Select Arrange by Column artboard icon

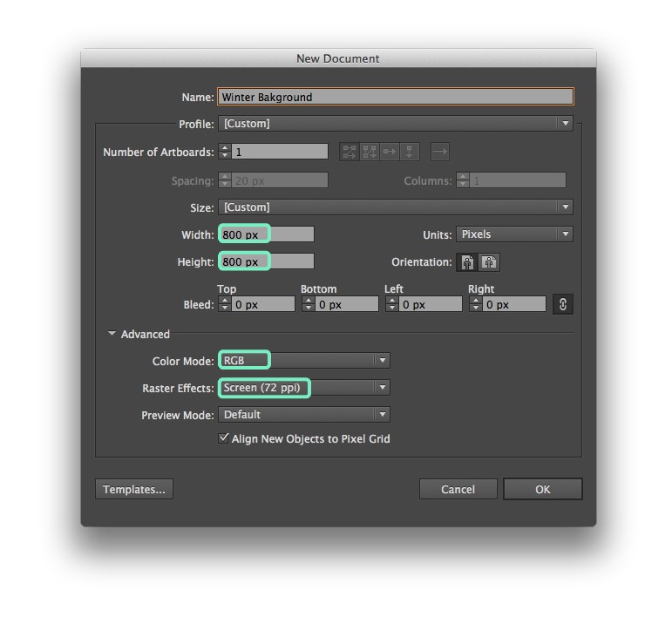(410, 152)
